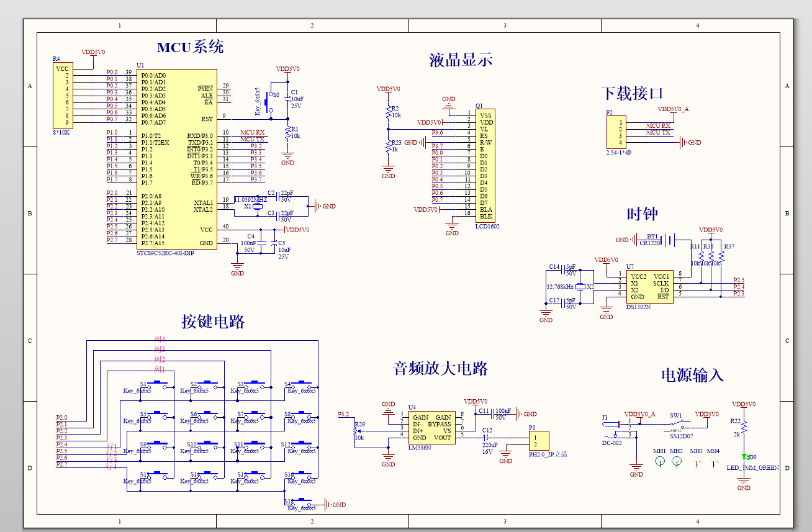Screen dimensions: 812x532
Task: Click the 行1 row label in keypad
Action: [112, 446]
